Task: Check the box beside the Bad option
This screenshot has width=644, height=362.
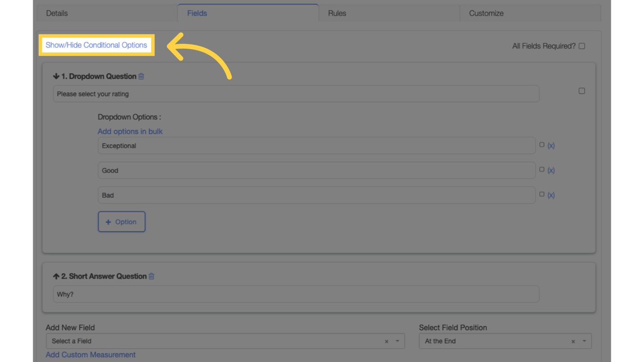Action: click(542, 194)
